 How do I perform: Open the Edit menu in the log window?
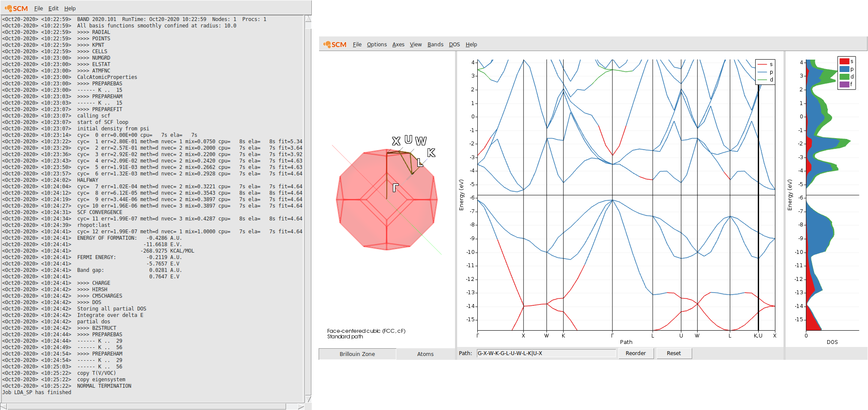(53, 8)
